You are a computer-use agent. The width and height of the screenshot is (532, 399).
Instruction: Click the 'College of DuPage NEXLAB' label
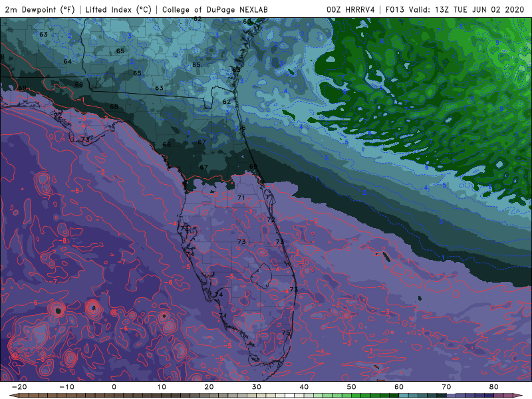point(215,9)
